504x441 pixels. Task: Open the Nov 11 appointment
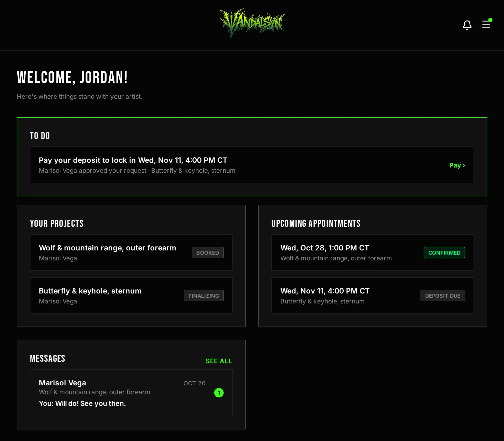(x=373, y=296)
